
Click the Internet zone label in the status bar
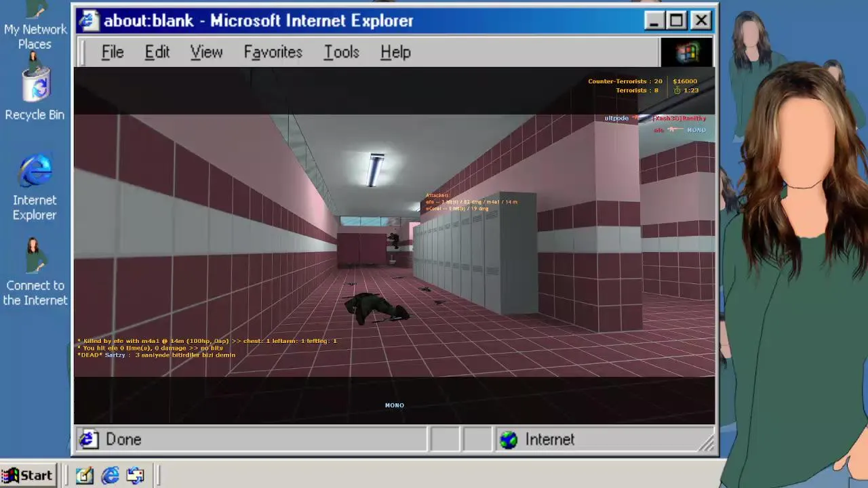click(x=549, y=439)
